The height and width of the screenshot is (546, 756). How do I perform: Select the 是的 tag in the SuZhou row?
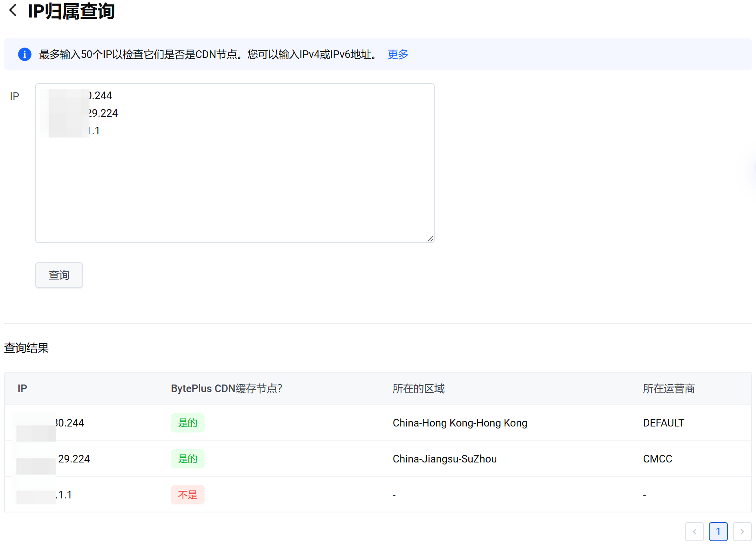188,459
